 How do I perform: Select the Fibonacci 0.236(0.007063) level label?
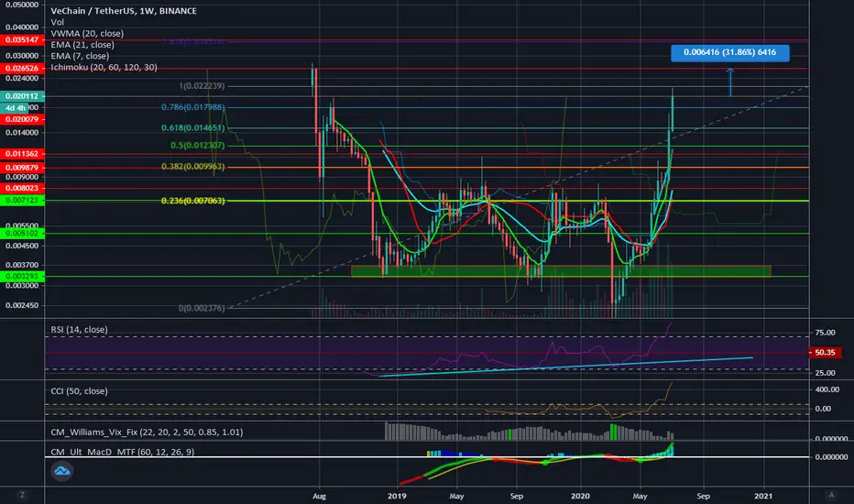coord(192,201)
